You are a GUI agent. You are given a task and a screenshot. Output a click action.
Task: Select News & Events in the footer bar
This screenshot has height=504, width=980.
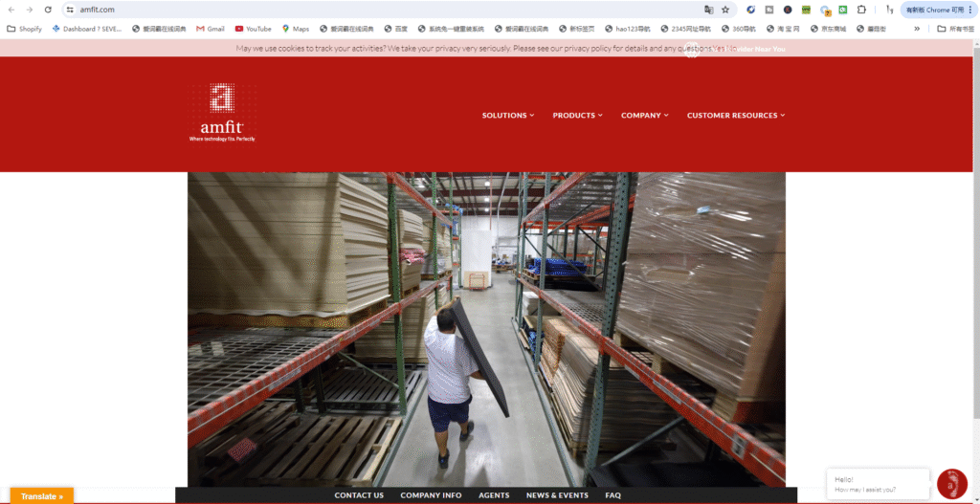pos(557,495)
